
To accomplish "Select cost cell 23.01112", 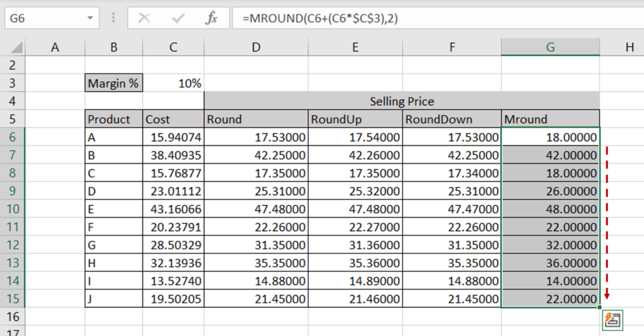I will (174, 191).
